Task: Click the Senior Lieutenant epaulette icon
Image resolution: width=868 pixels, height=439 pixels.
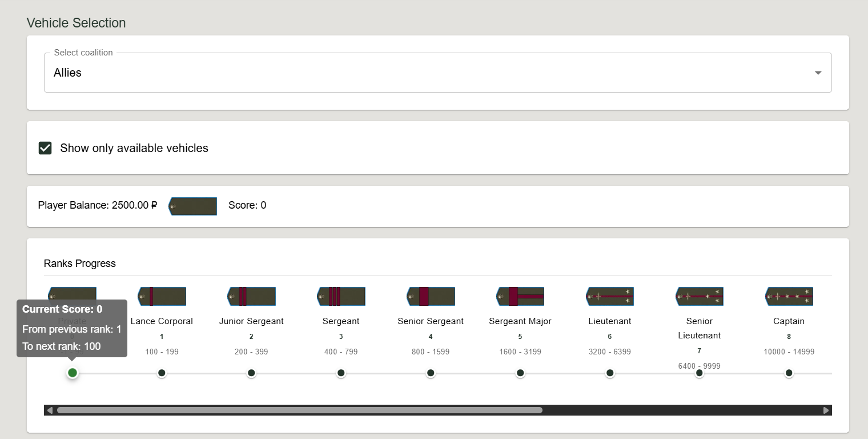Action: [700, 296]
